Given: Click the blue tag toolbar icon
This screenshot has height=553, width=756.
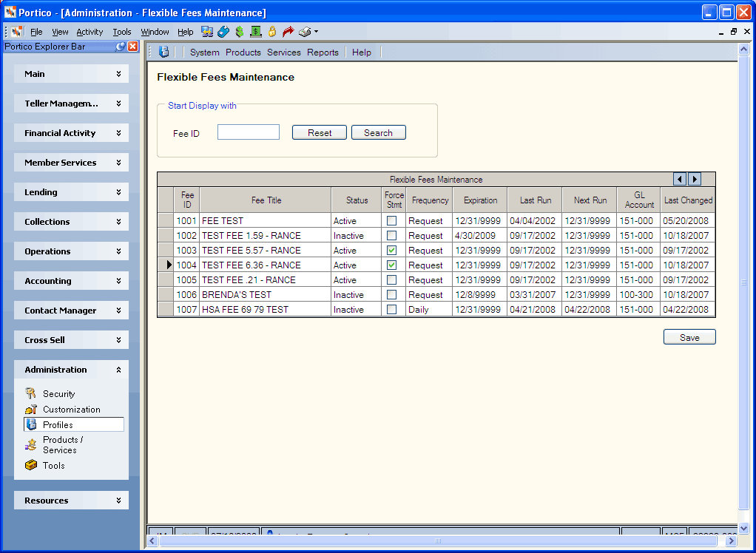Looking at the screenshot, I should tap(223, 32).
